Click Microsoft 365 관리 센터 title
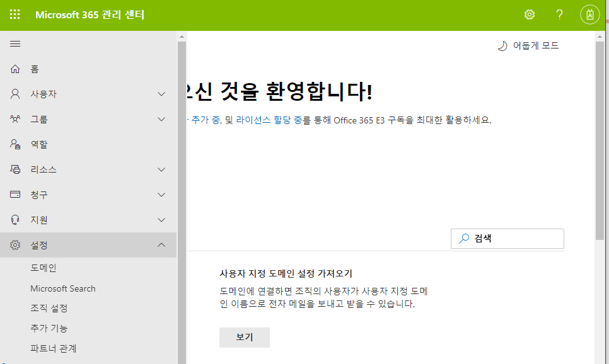 coord(90,14)
